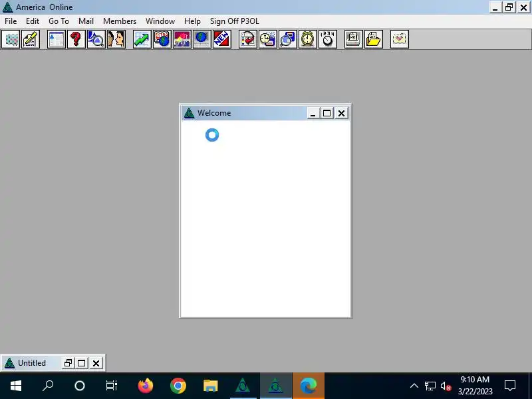Viewport: 532px width, 399px height.
Task: Open the Window menu
Action: click(160, 21)
